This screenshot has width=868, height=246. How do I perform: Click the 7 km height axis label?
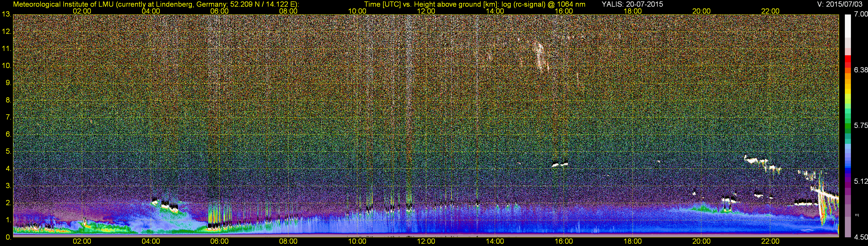pyautogui.click(x=8, y=117)
